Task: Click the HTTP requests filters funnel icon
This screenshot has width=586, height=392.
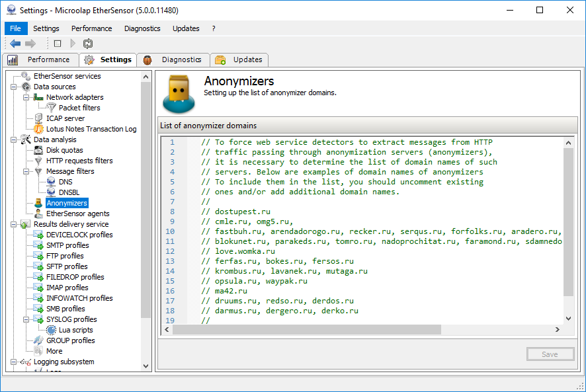Action: (38, 161)
